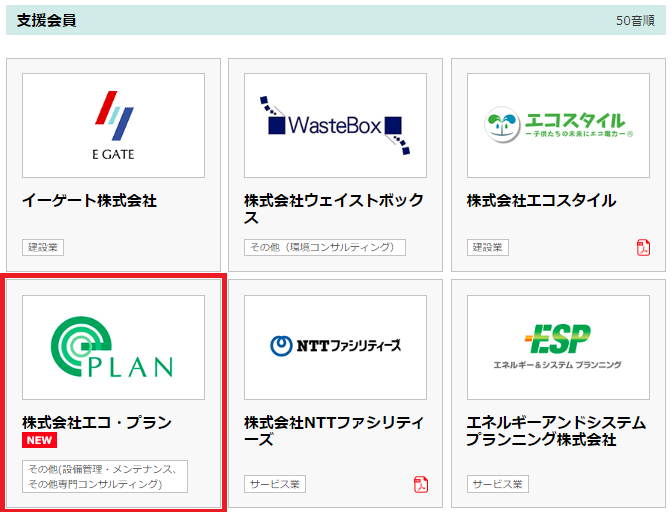Open the エコスタイル logo thumbnail

(x=558, y=126)
